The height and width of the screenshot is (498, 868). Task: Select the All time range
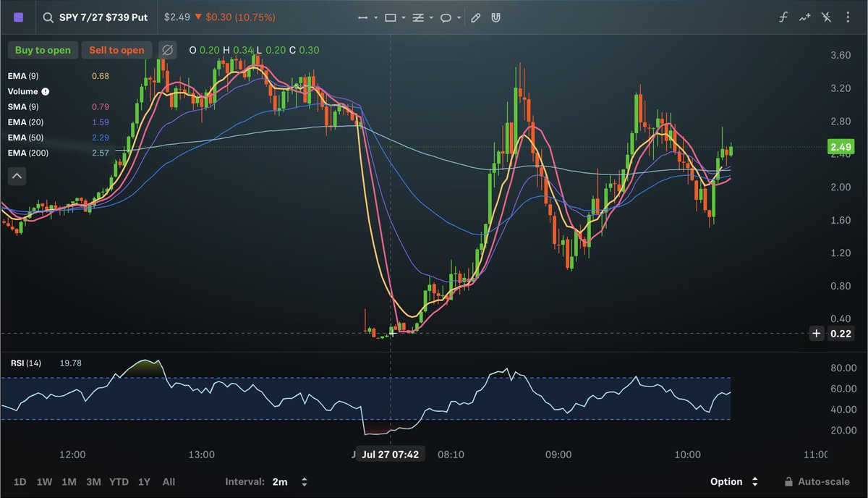169,481
